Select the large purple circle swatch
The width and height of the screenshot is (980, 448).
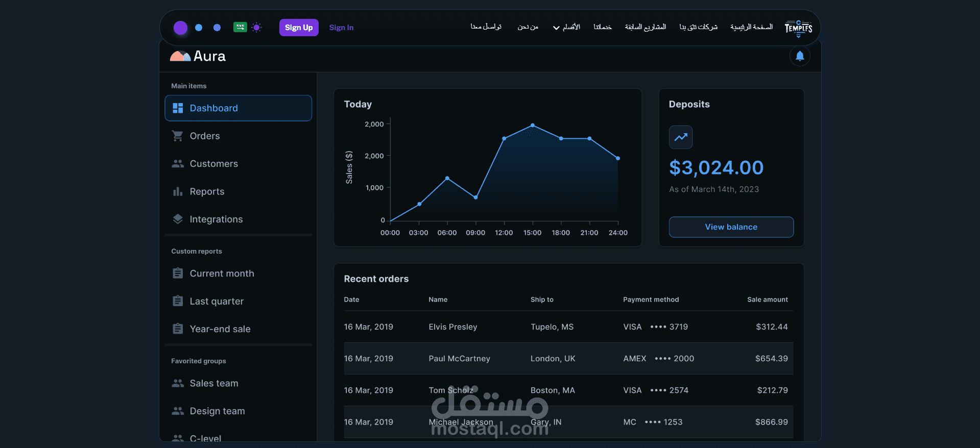click(180, 28)
